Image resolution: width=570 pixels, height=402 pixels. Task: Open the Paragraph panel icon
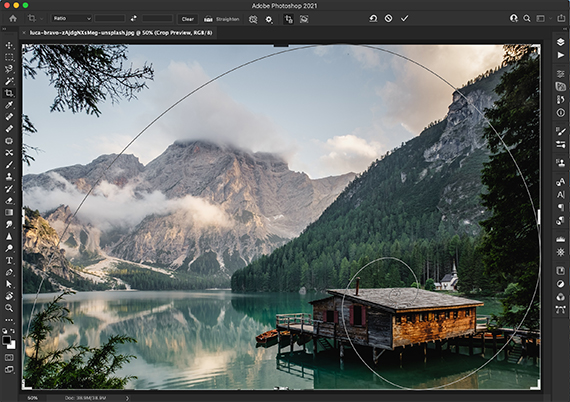point(561,207)
